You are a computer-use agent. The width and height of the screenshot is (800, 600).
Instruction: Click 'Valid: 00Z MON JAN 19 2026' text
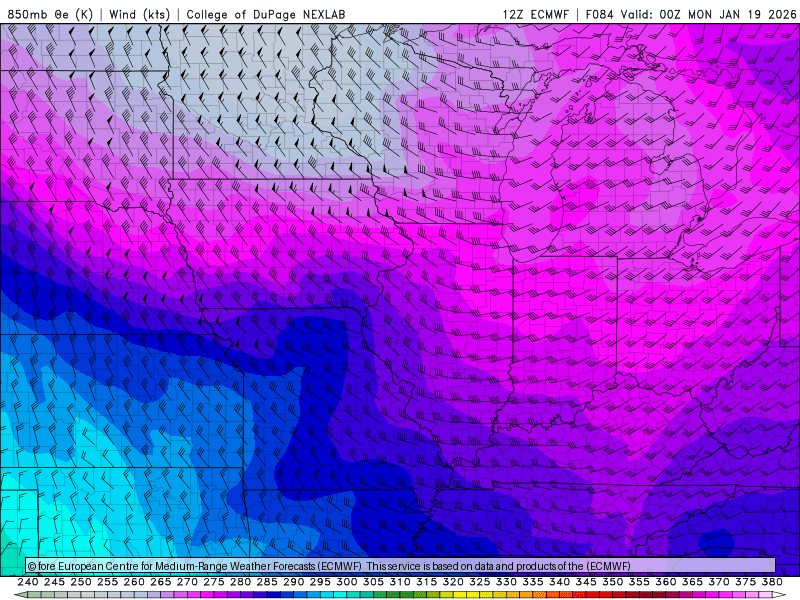pyautogui.click(x=708, y=14)
